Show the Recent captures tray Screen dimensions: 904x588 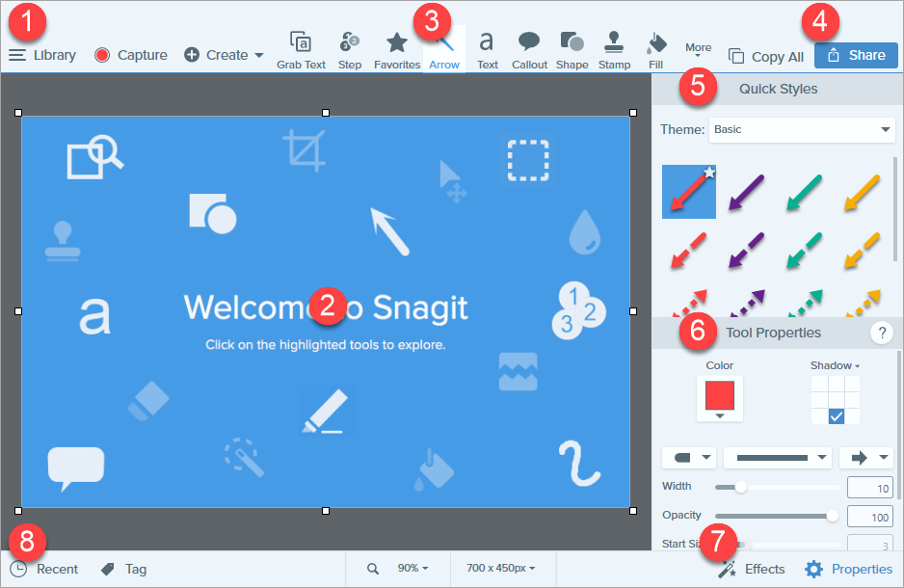pyautogui.click(x=43, y=569)
